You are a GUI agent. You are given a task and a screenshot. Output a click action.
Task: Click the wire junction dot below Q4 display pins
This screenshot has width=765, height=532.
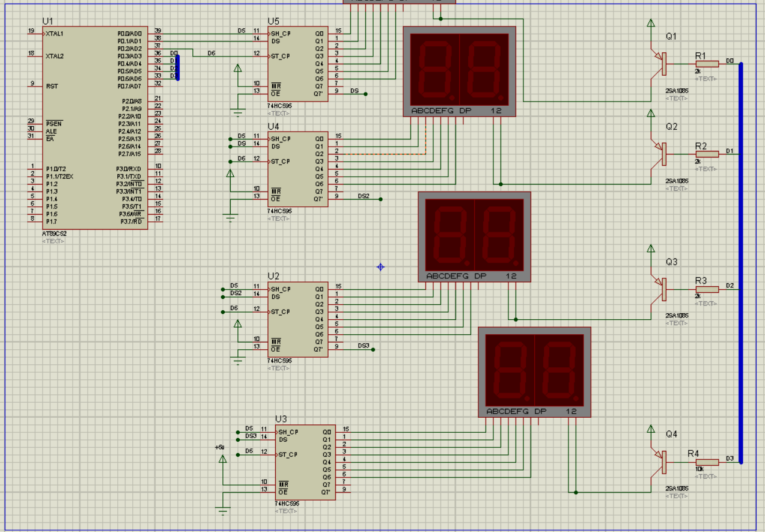coord(576,492)
